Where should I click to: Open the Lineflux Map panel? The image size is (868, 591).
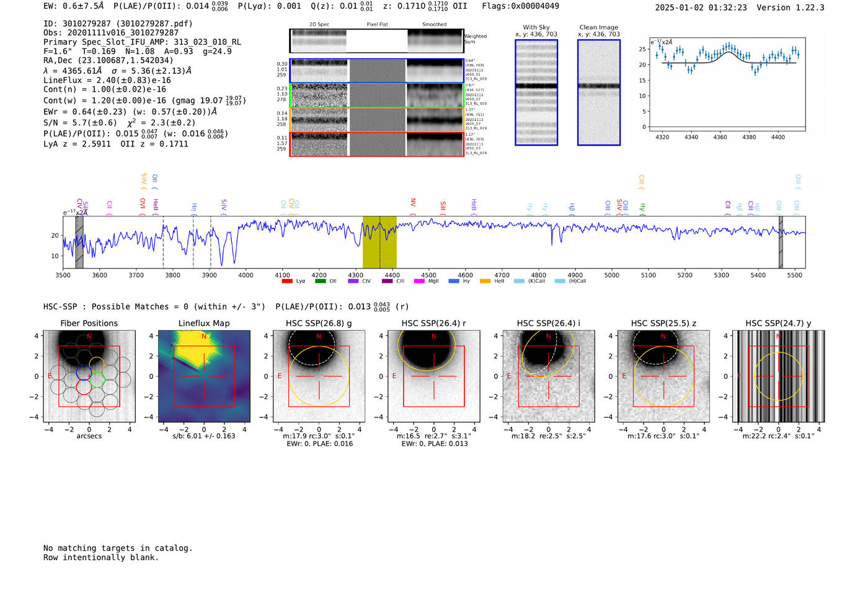pyautogui.click(x=204, y=376)
